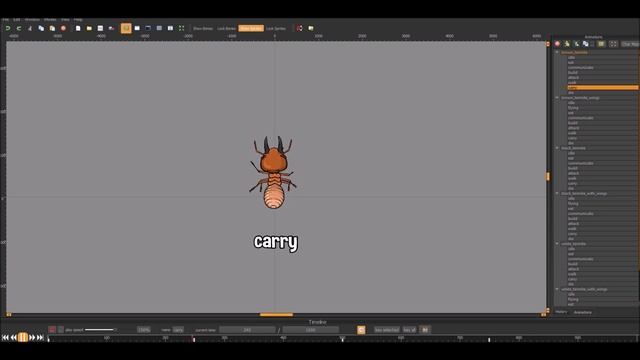Click the Cut scissors icon
Screen dimensions: 640x360
(30, 28)
